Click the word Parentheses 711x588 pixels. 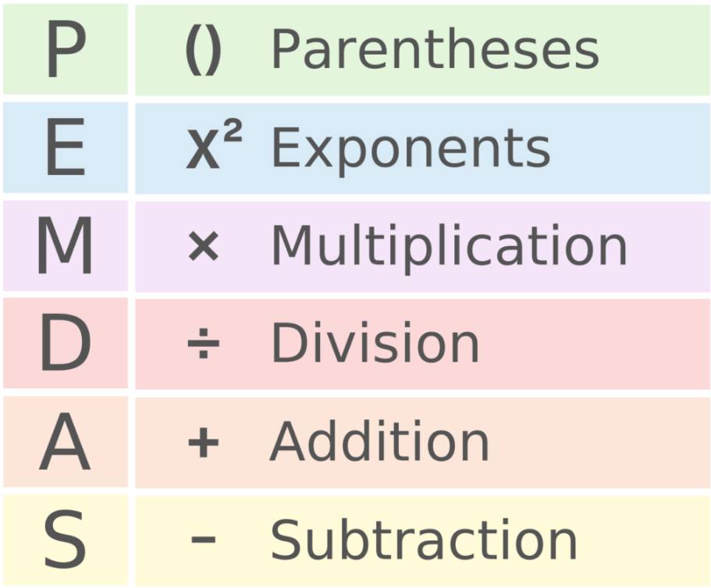pyautogui.click(x=435, y=49)
